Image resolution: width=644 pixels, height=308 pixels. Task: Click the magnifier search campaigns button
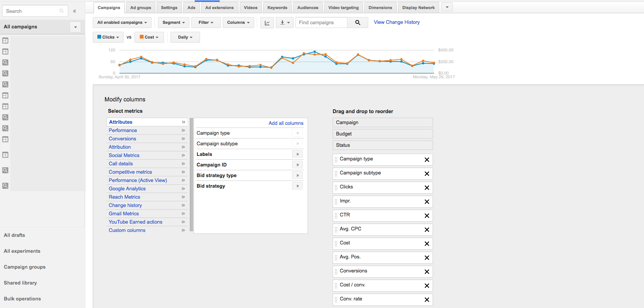click(357, 23)
